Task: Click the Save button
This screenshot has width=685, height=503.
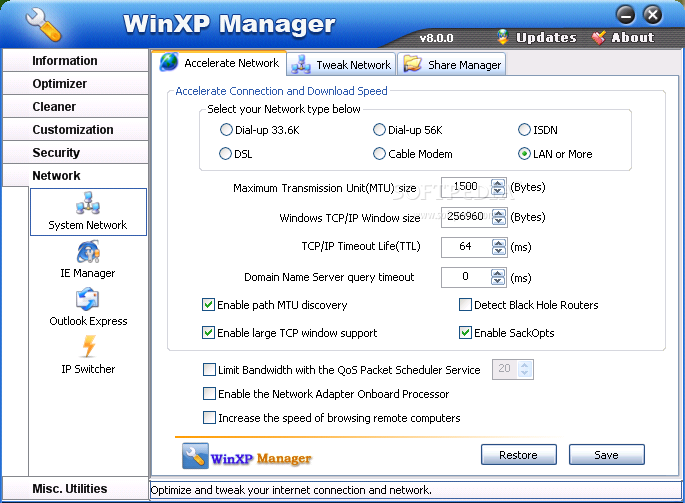Action: [606, 455]
